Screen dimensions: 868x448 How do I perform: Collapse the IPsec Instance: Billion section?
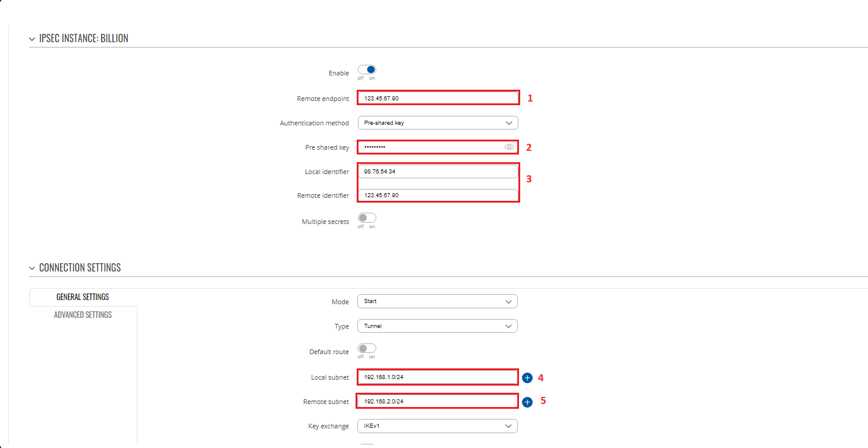click(x=32, y=39)
